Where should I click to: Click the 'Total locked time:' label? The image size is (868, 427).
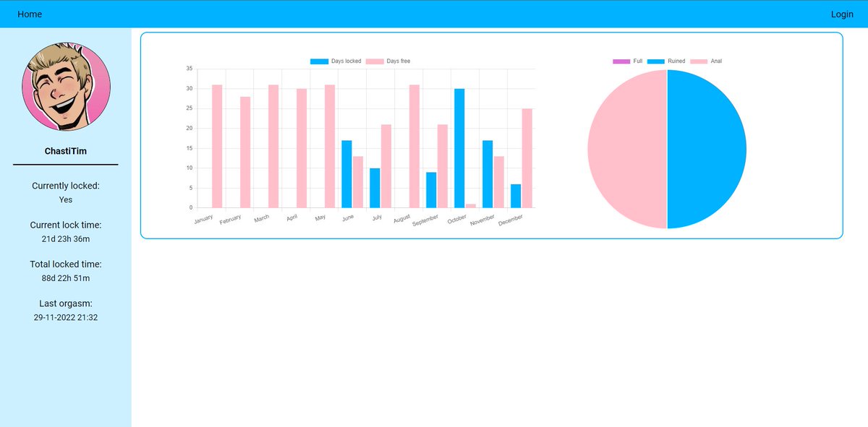[x=66, y=264]
